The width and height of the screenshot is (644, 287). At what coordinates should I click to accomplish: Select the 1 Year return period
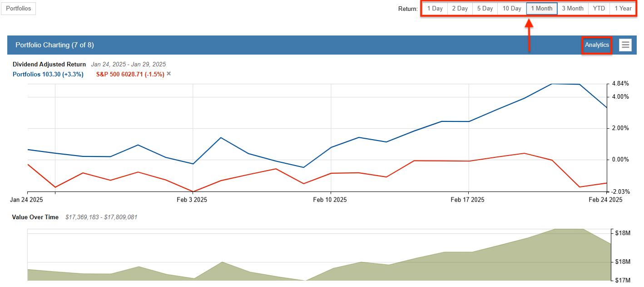point(623,8)
